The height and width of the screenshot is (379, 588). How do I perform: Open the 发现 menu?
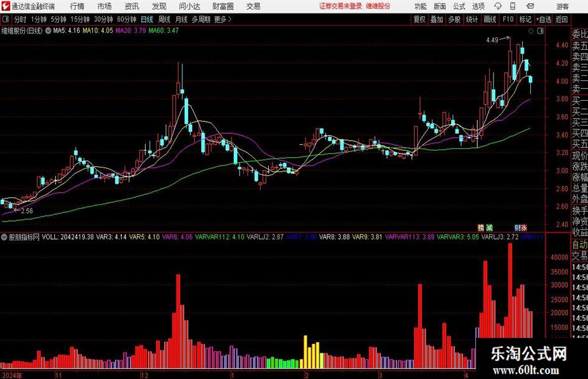[x=159, y=6]
